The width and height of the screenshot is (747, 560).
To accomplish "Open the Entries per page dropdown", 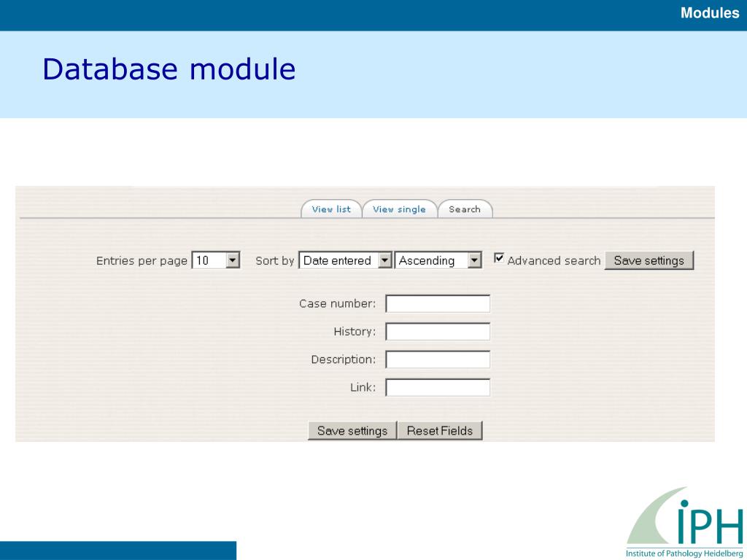I will 216,260.
